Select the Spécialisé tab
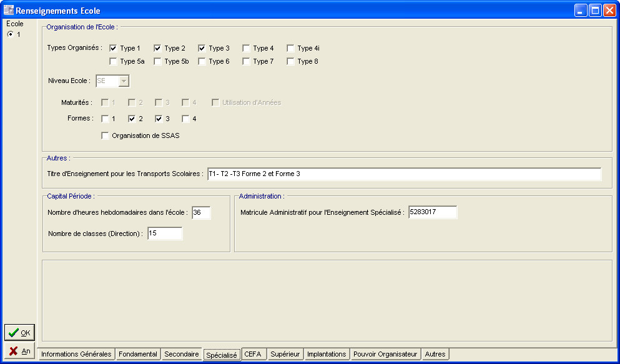The image size is (620, 364). pos(222,355)
